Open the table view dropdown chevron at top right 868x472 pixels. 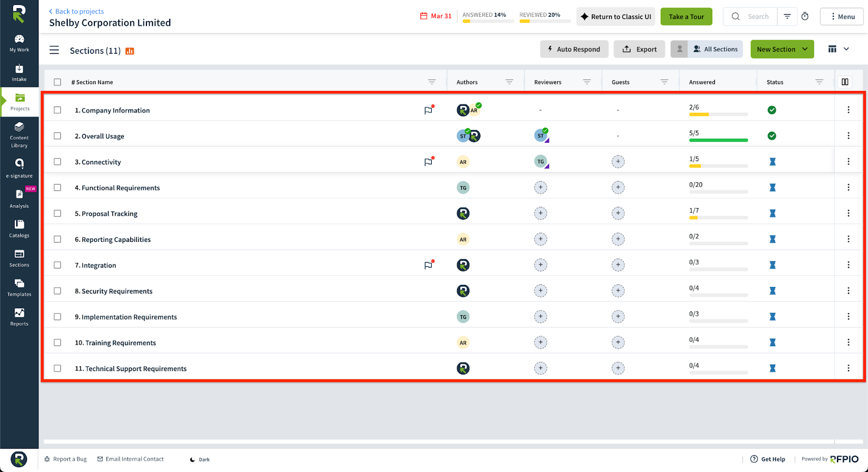tap(846, 49)
